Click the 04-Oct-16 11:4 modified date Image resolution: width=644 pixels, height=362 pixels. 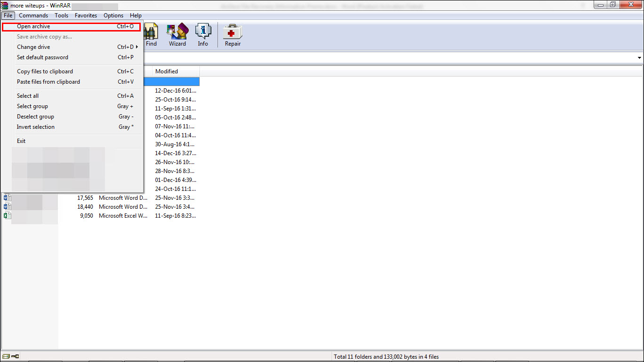coord(176,135)
